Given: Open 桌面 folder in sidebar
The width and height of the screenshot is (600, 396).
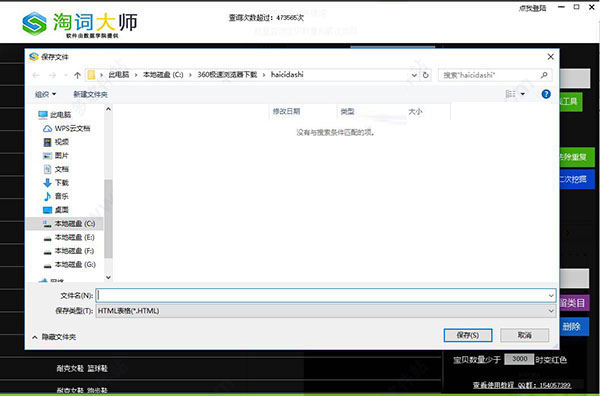Looking at the screenshot, I should pos(56,210).
